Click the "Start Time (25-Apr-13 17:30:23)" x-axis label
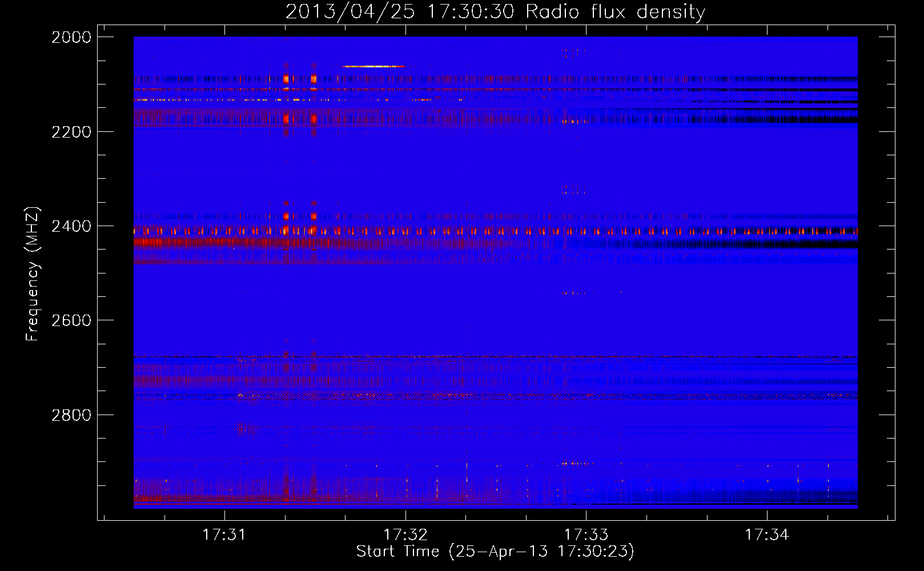Viewport: 924px width, 571px height. pos(495,552)
